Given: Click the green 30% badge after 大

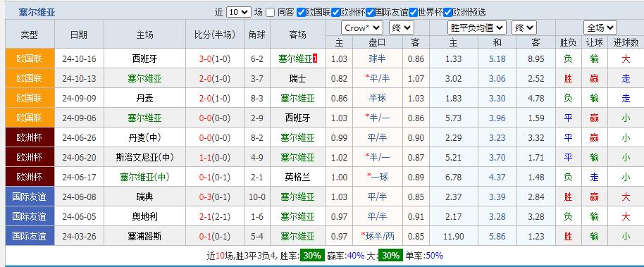Looking at the screenshot, I should click(x=390, y=256).
